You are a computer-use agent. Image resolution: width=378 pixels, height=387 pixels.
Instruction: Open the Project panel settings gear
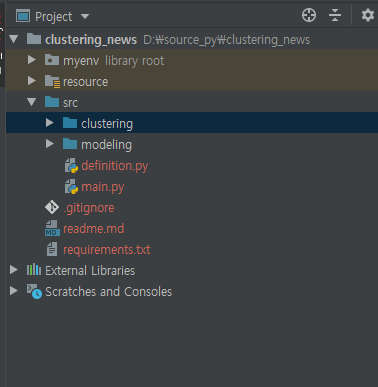pyautogui.click(x=368, y=15)
